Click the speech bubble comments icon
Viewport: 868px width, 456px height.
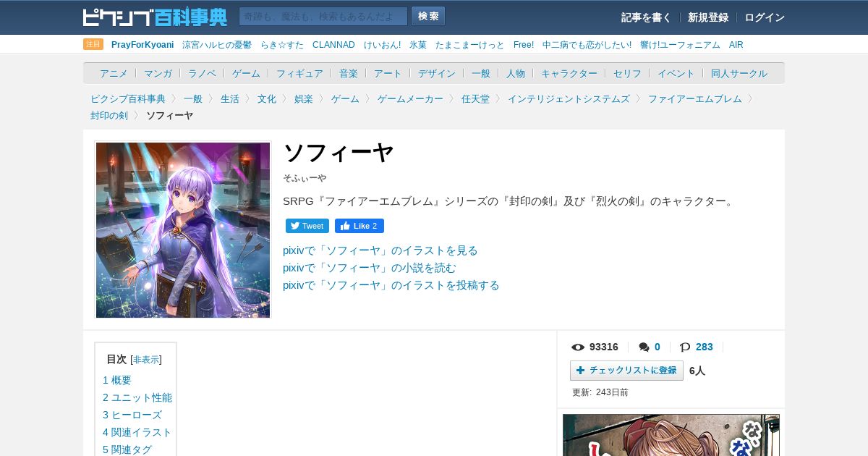644,347
